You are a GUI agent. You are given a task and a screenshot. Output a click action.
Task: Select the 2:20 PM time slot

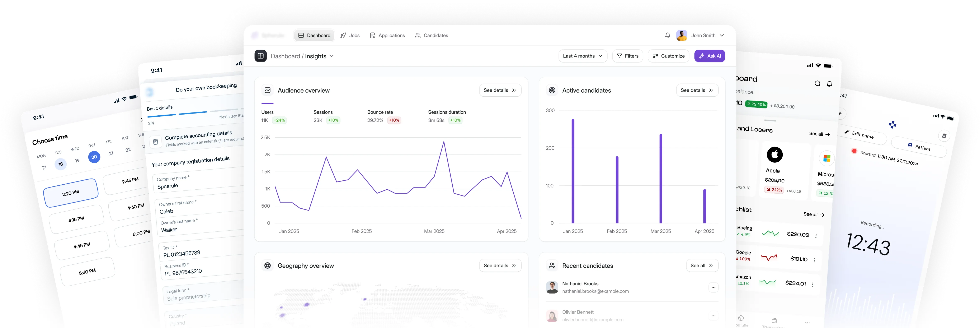pos(71,193)
